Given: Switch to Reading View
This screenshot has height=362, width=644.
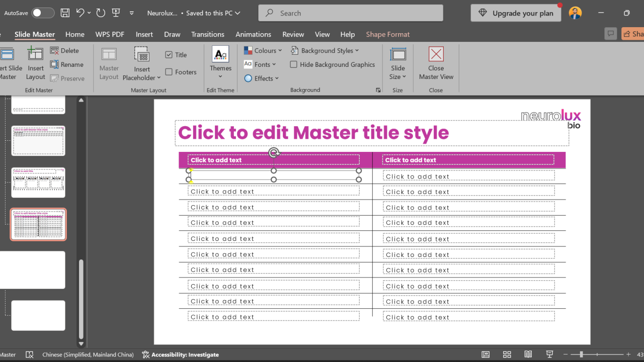Looking at the screenshot, I should point(528,354).
